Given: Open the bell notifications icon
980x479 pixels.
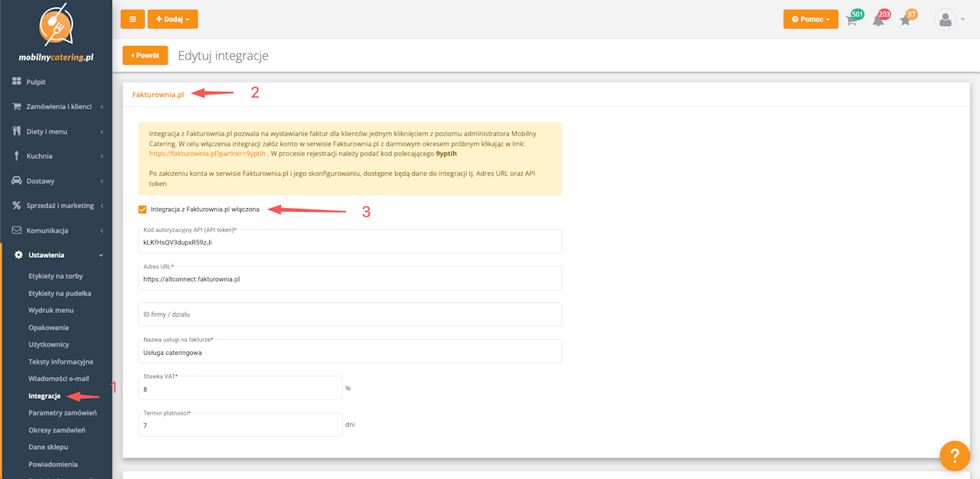Looking at the screenshot, I should pyautogui.click(x=878, y=21).
